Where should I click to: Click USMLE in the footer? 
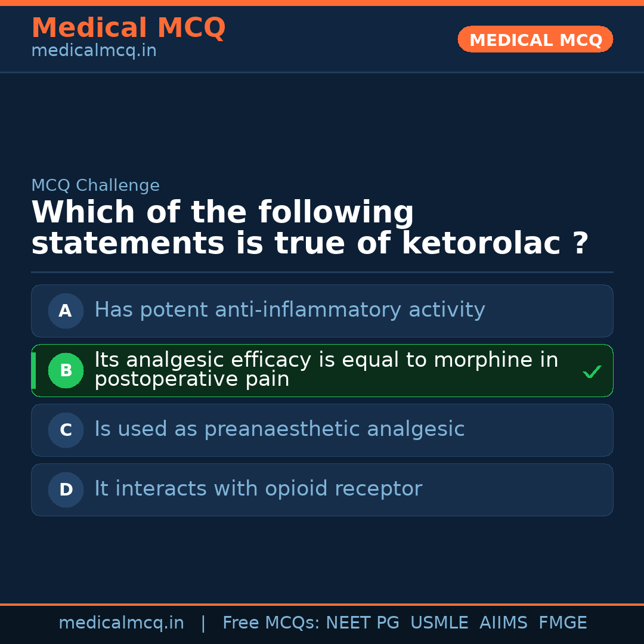tap(439, 623)
